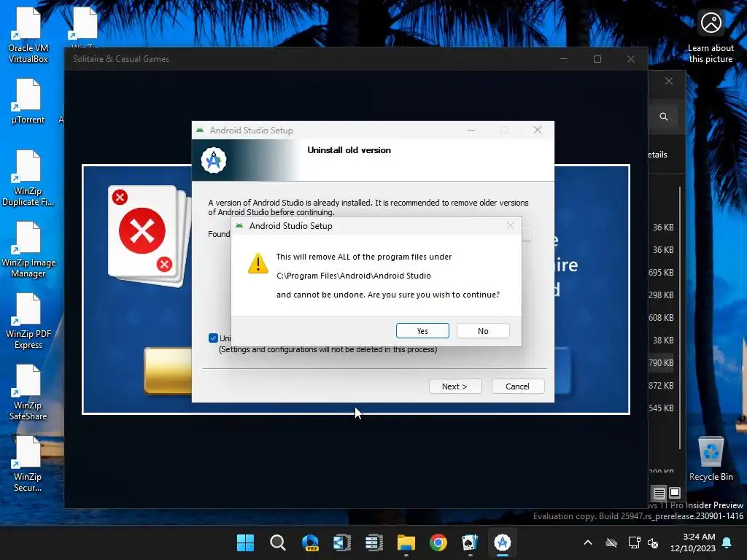Toggle the Uninstall previous version checkbox

[213, 338]
